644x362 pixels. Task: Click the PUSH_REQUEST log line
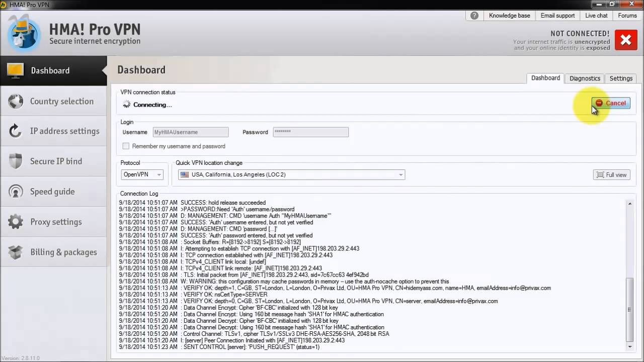tap(219, 347)
